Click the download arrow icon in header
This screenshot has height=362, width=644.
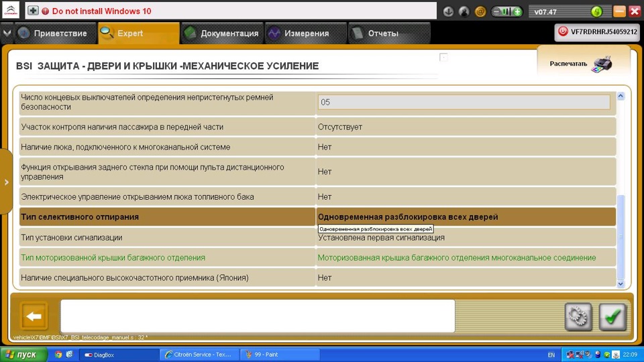click(x=448, y=11)
